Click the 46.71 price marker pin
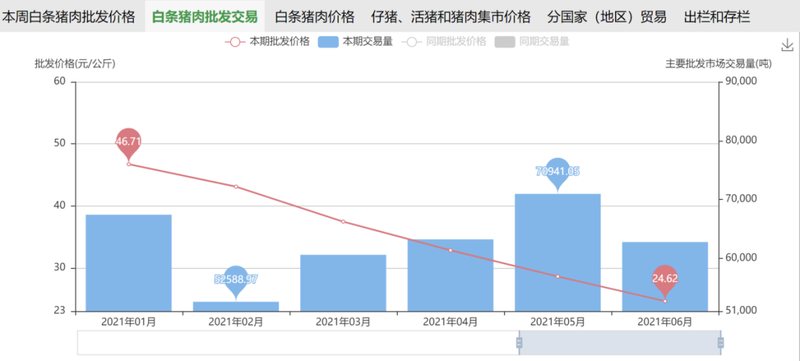800x361 pixels. coord(128,142)
